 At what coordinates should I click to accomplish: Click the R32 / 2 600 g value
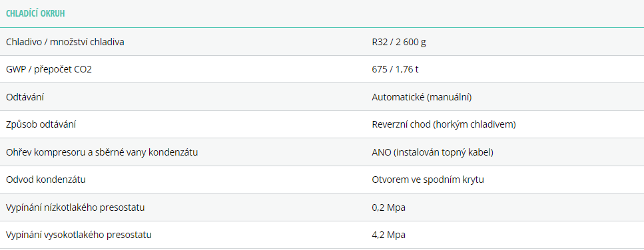(399, 42)
